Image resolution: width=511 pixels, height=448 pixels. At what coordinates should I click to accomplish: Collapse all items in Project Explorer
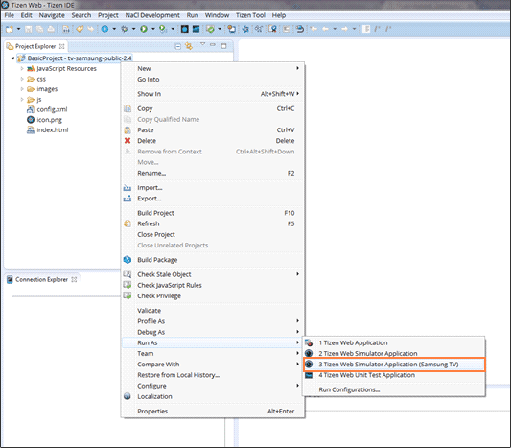click(178, 46)
